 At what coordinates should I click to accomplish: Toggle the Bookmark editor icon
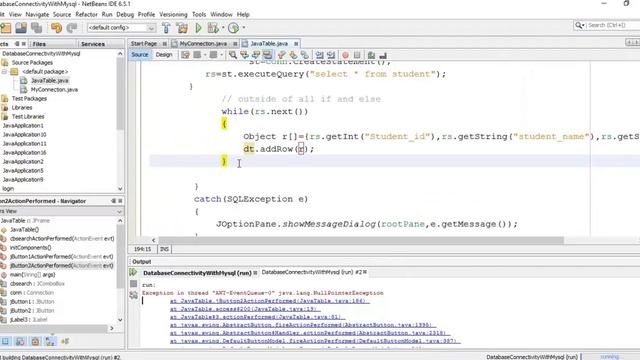pyautogui.click(x=304, y=55)
